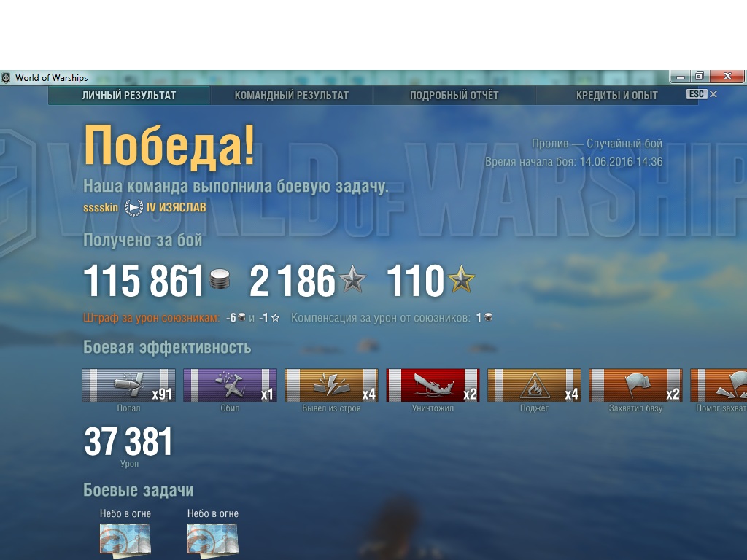The image size is (747, 560).
Task: Open the Кредиты и опыт tab
Action: [617, 96]
